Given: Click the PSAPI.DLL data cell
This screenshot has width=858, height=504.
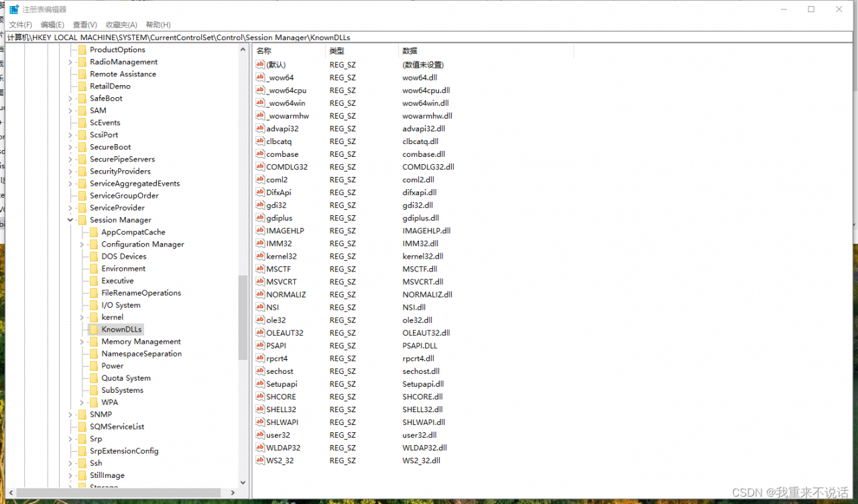Looking at the screenshot, I should tap(420, 346).
